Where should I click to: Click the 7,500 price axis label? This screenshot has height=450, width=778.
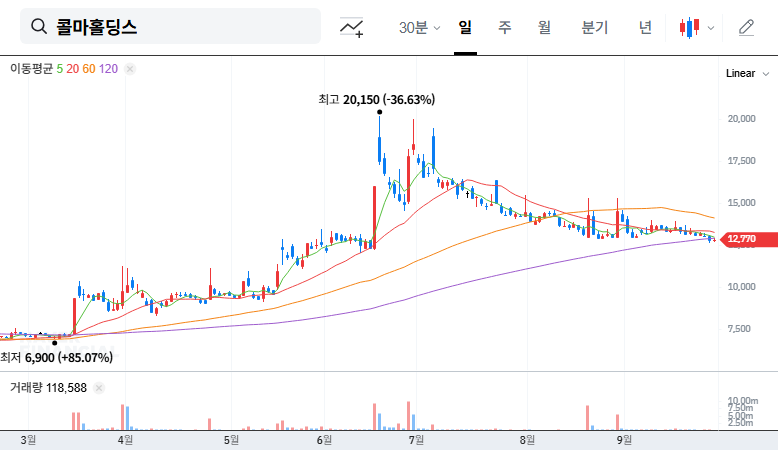739,329
